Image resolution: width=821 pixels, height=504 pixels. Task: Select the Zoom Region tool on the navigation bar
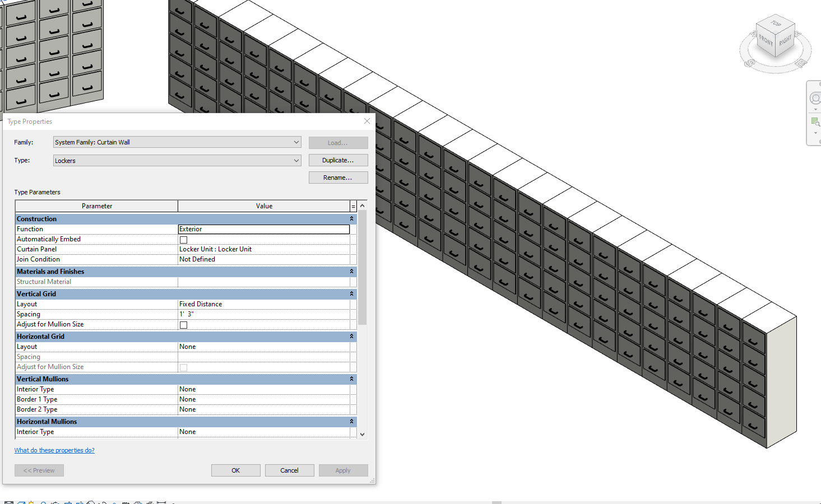point(816,122)
